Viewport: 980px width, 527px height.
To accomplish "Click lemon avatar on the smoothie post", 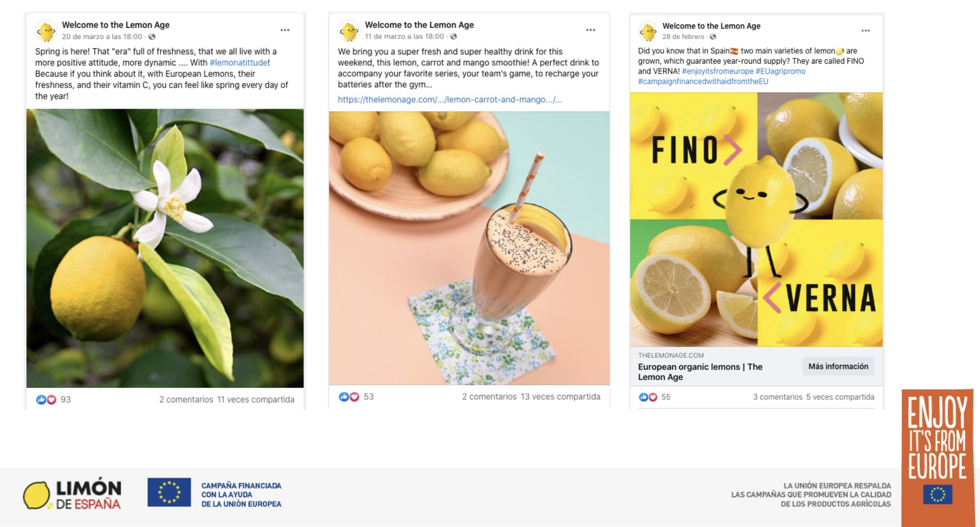I will point(349,31).
